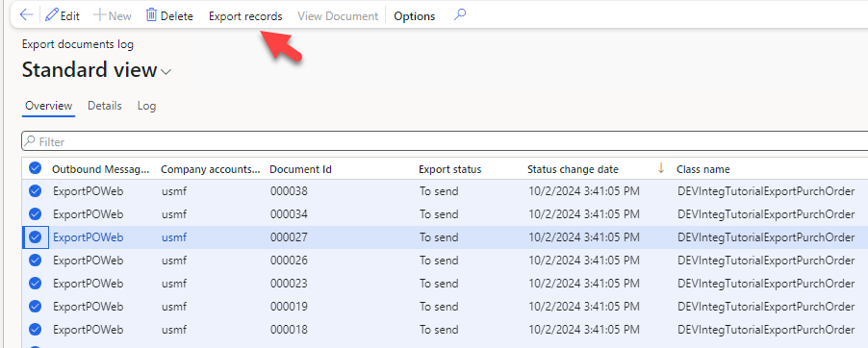Click the Class name column header
Screen dimensions: 868x348
[x=703, y=169]
